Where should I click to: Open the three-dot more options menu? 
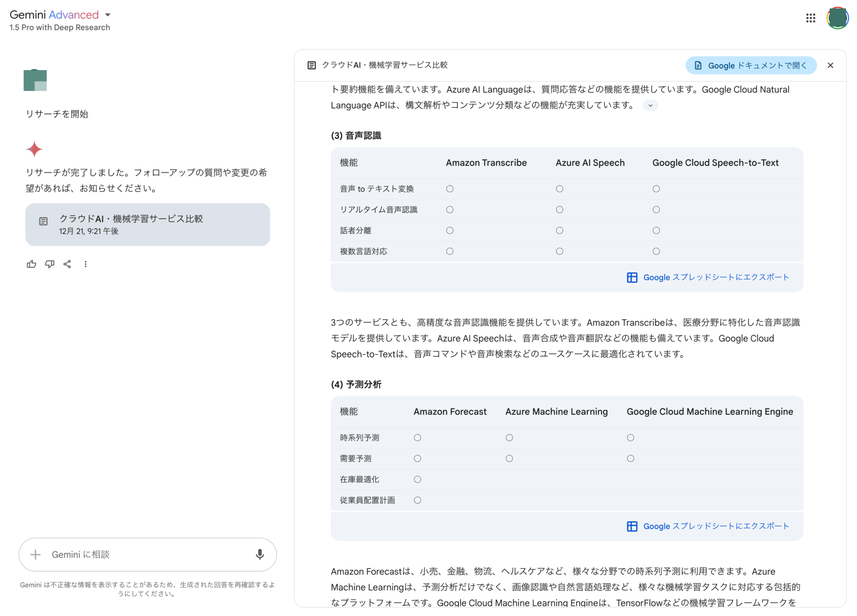[x=85, y=264]
